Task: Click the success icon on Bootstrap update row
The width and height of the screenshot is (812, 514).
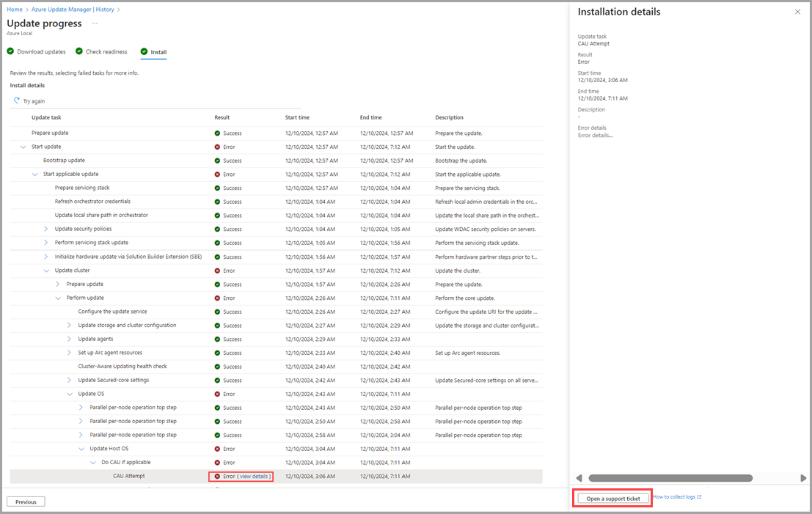Action: [216, 160]
